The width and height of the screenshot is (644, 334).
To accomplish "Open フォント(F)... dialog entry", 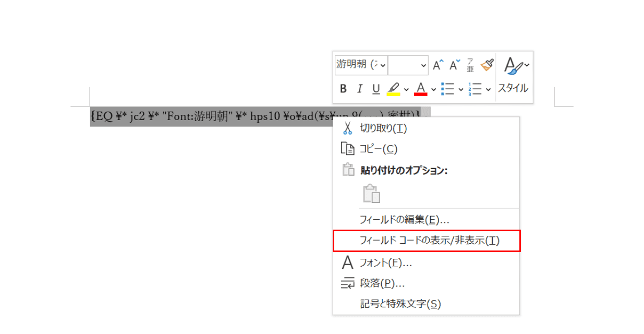I will tap(426, 263).
